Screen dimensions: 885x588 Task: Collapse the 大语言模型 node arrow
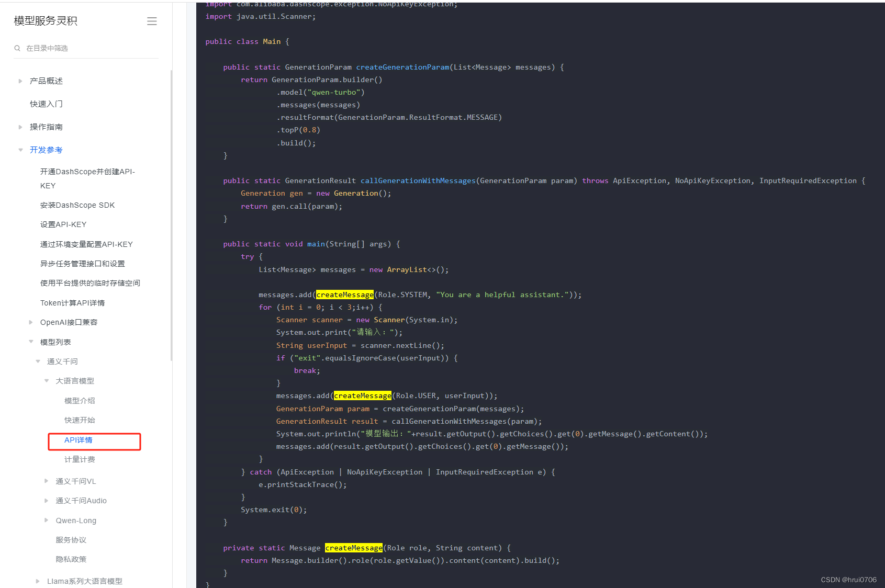tap(47, 381)
